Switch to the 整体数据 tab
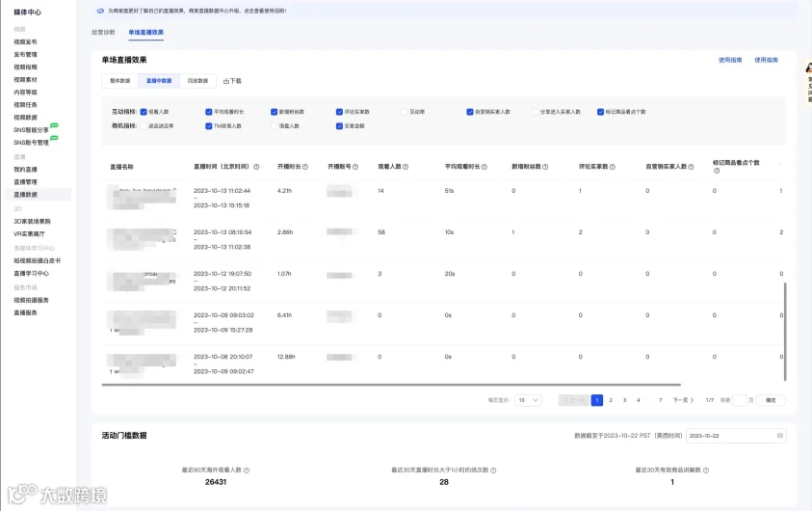The image size is (812, 511). pyautogui.click(x=120, y=81)
